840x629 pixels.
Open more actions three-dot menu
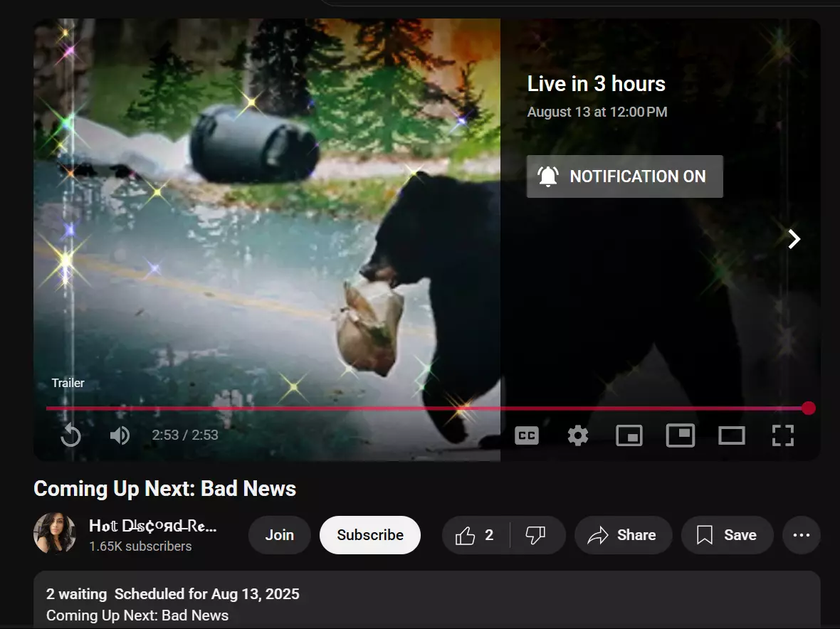[x=802, y=535]
